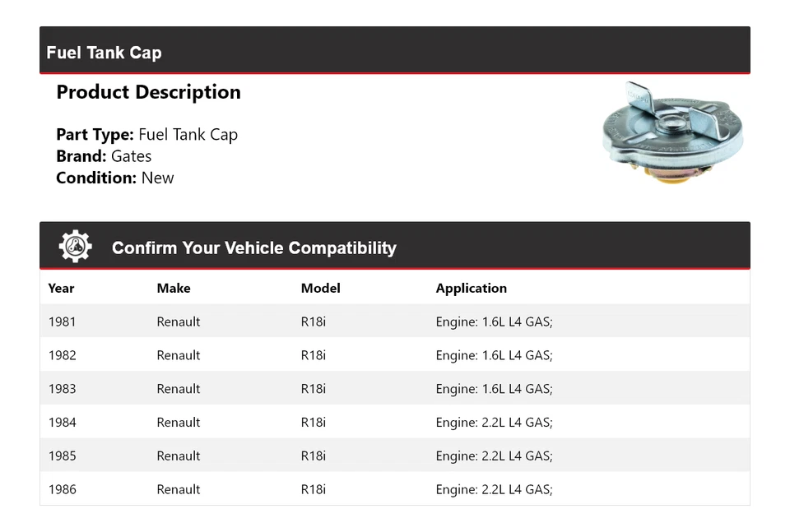The image size is (790, 532).
Task: Click Renault in the 1986 row
Action: tap(179, 489)
